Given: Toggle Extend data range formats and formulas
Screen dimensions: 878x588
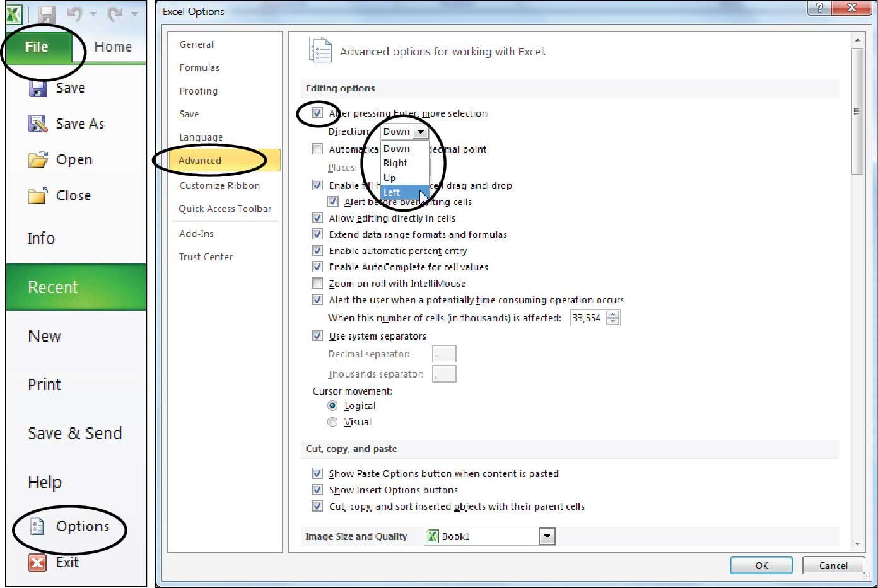Looking at the screenshot, I should [317, 234].
